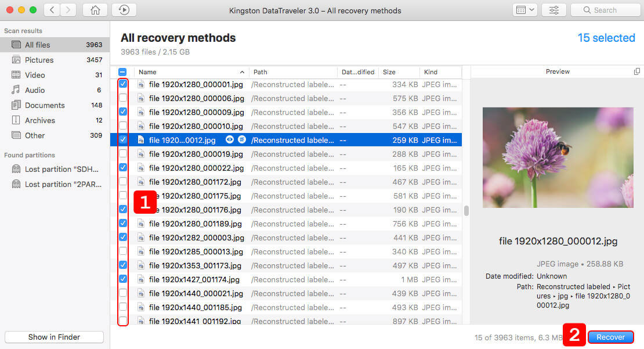Click ghost icon of Lost partition "2PAR..."

(x=16, y=184)
